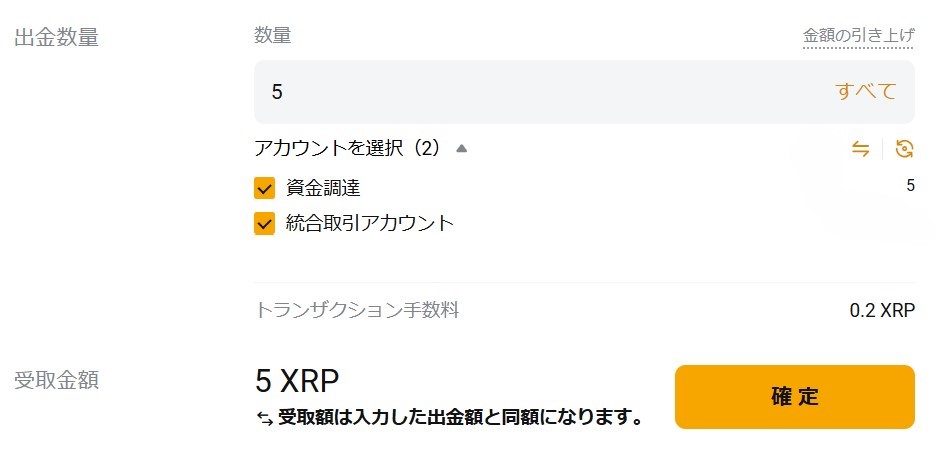The width and height of the screenshot is (948, 466).
Task: Select the 統合取引アカウント account label
Action: coord(370,223)
